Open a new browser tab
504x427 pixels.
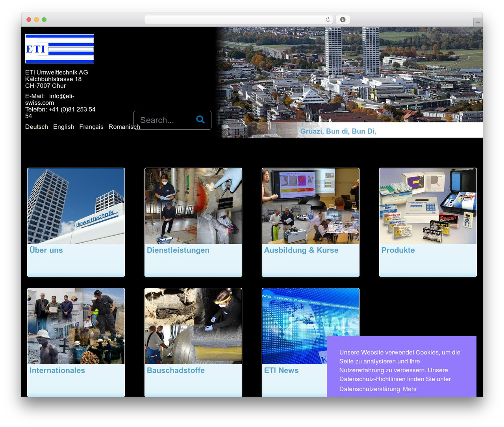tap(478, 22)
